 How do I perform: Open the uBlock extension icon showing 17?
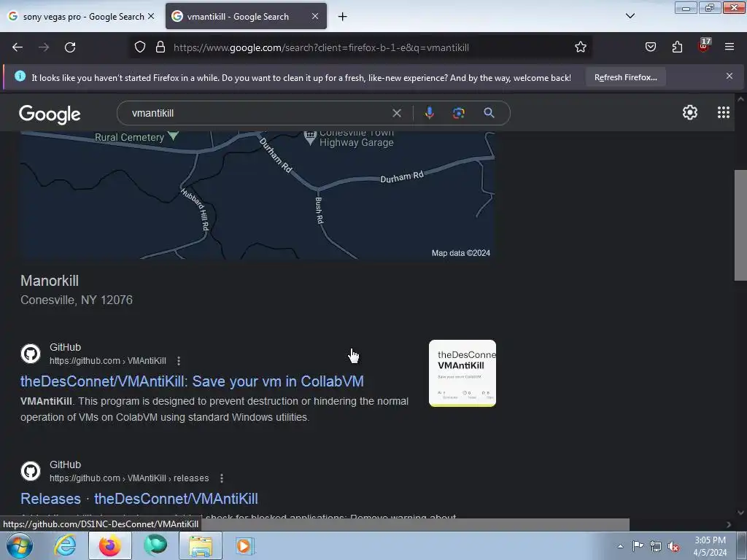point(704,46)
